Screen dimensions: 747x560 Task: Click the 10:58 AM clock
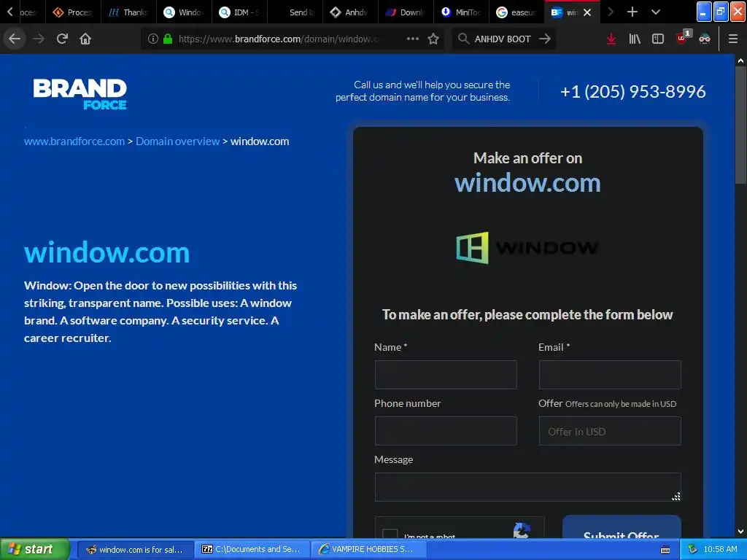(x=720, y=550)
